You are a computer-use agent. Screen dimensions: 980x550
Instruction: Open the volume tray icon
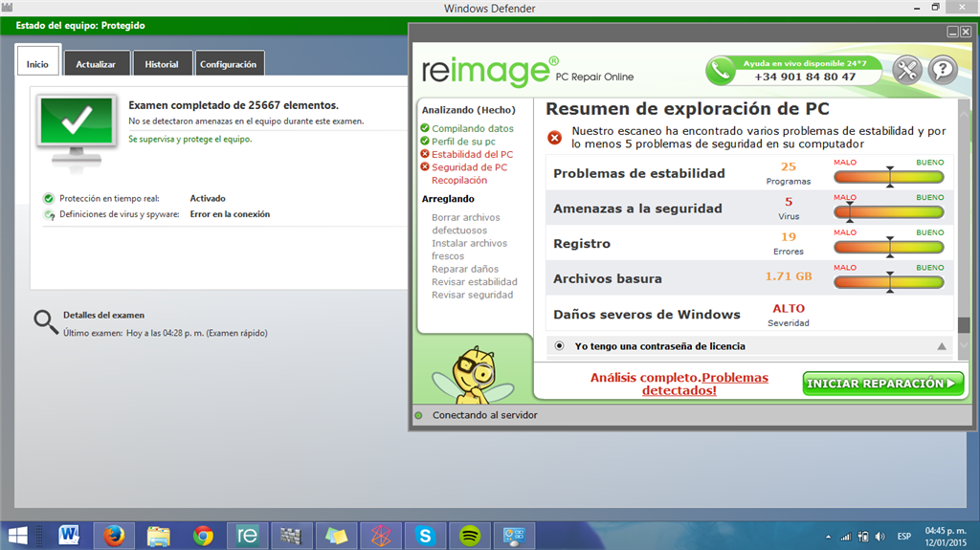click(880, 537)
